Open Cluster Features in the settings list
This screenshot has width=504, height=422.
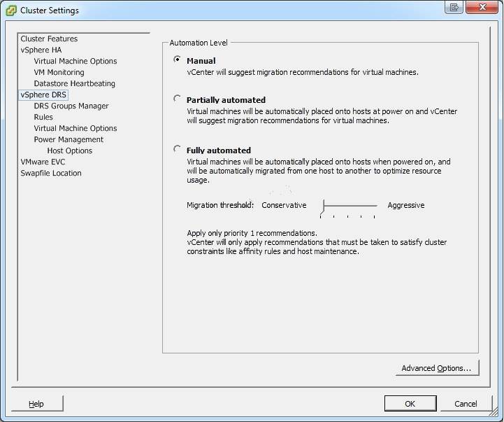click(49, 38)
